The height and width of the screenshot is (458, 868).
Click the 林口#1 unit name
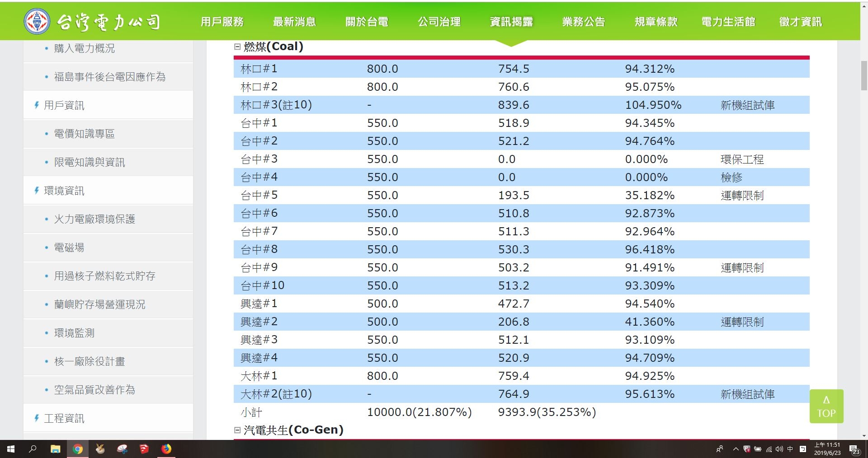259,69
